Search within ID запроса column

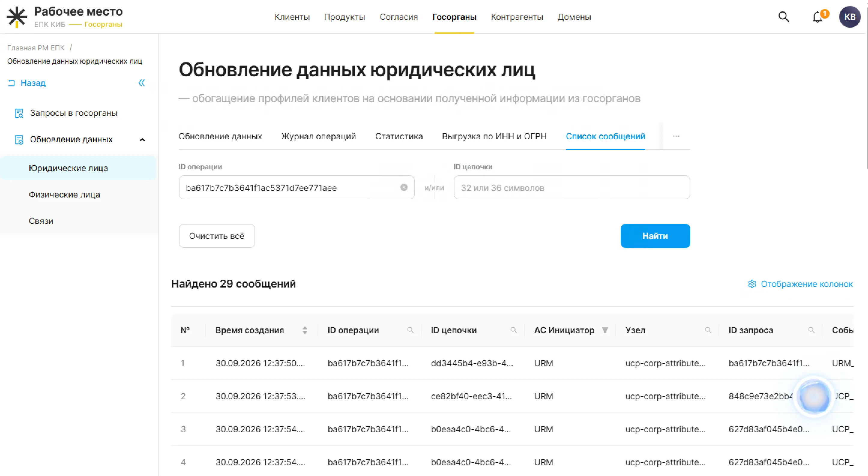pyautogui.click(x=811, y=330)
